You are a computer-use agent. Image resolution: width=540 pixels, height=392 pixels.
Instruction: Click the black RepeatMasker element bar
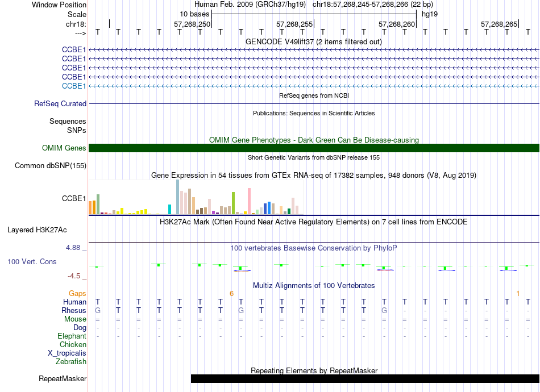(x=365, y=378)
